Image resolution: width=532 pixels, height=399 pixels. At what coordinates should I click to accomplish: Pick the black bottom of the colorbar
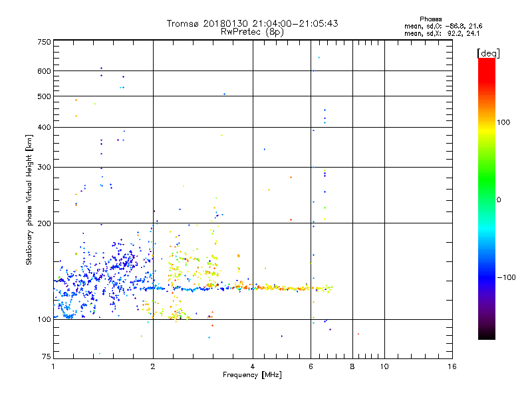(x=487, y=336)
